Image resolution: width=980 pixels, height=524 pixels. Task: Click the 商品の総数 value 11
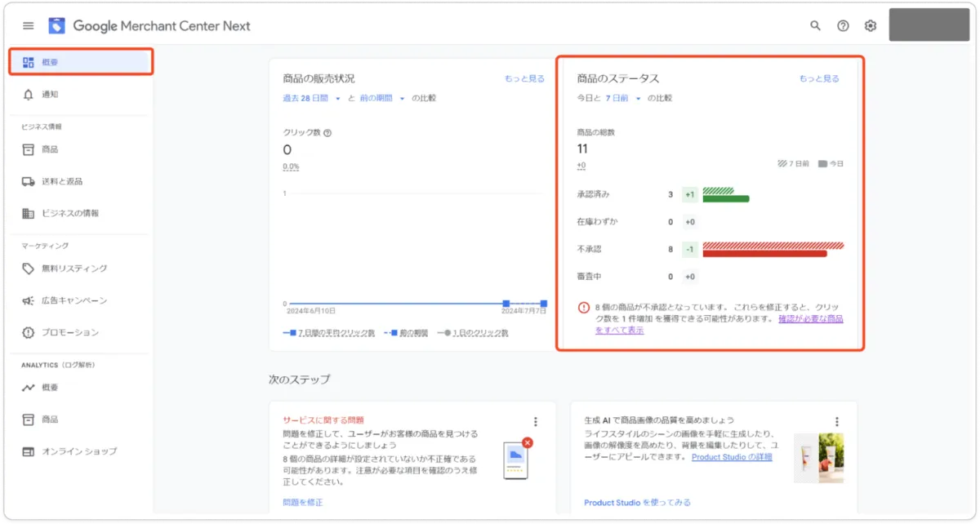tap(582, 149)
